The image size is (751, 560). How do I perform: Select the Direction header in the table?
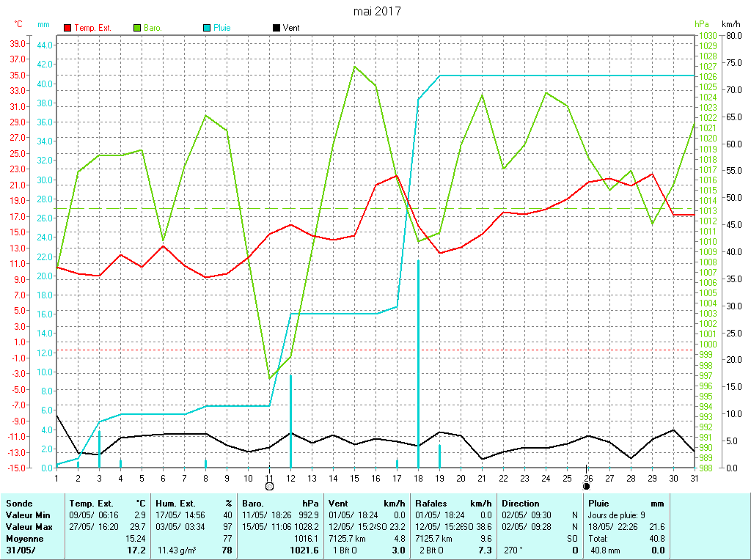click(x=521, y=504)
